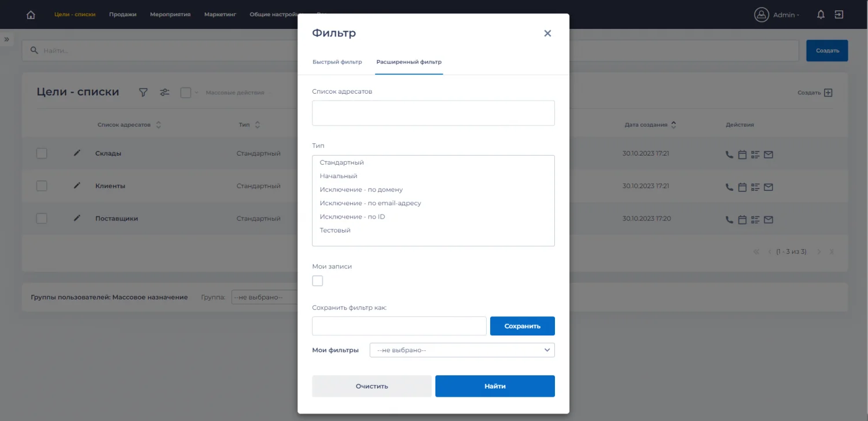The width and height of the screenshot is (868, 421).
Task: Open the notifications bell icon
Action: pos(821,15)
